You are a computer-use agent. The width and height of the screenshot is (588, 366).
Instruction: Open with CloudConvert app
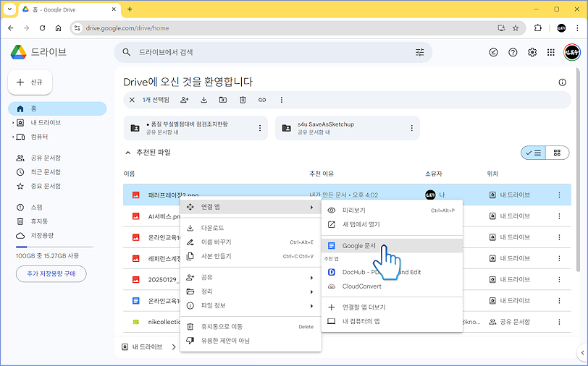[x=392, y=286]
